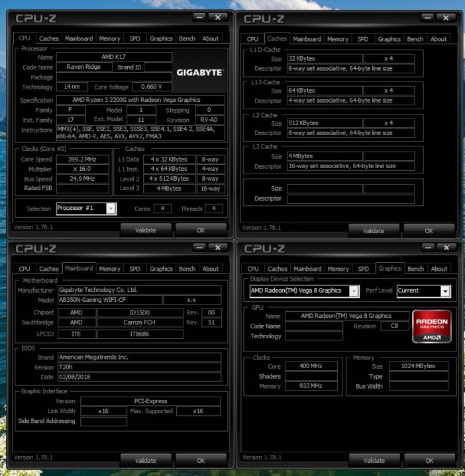This screenshot has width=465, height=476.
Task: Click Validate in the CPU tab window
Action: coord(146,230)
